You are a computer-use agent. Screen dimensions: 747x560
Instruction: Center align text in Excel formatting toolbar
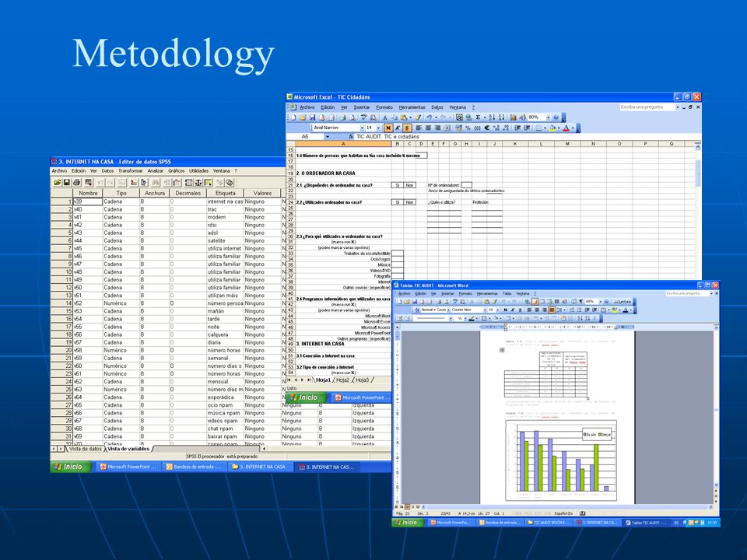[428, 128]
